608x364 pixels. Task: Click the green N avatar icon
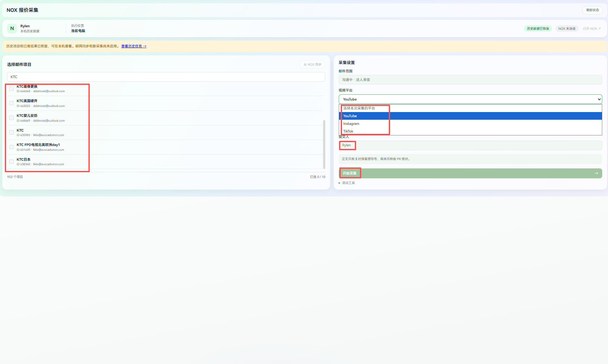coord(12,28)
